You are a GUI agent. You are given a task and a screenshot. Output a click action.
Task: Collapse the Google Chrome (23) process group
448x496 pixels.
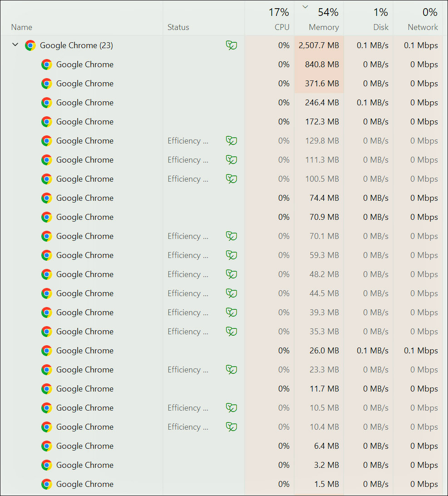[15, 45]
